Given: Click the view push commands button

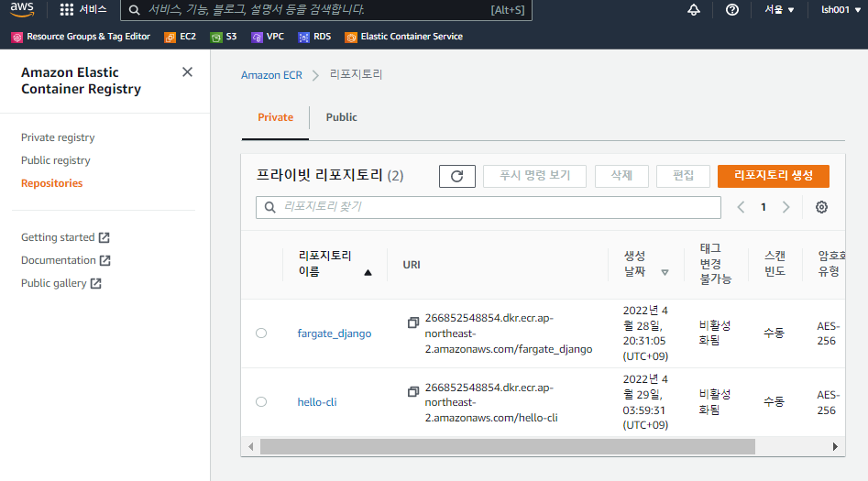Looking at the screenshot, I should [534, 176].
